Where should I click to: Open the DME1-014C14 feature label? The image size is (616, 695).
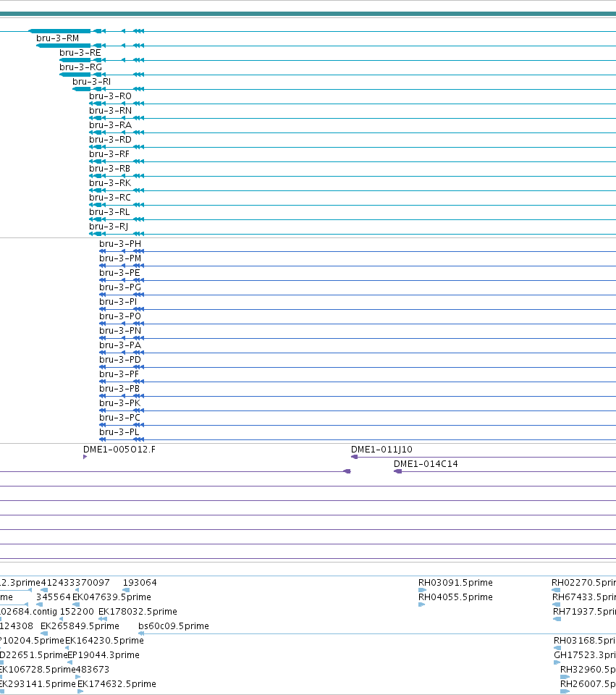[x=426, y=464]
